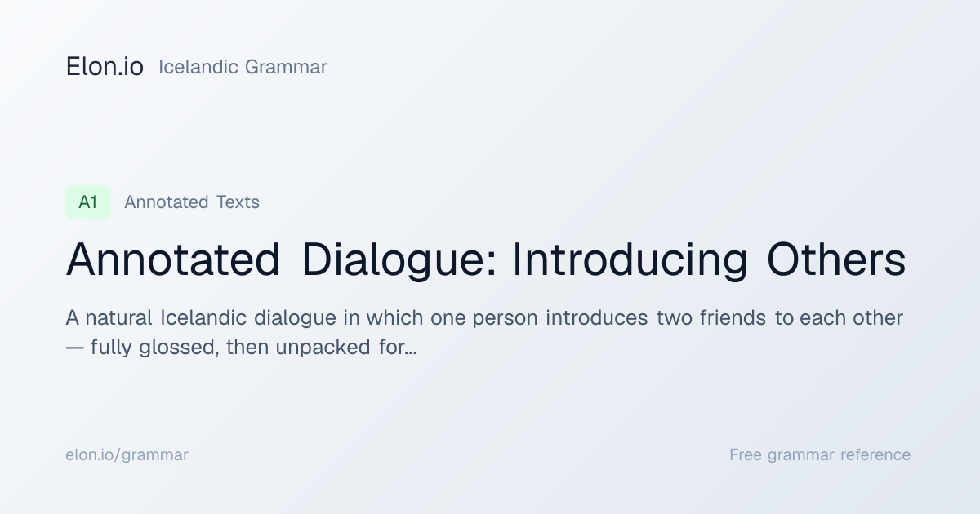Click the word 'Texts' beside the A1 badge
The height and width of the screenshot is (514, 980).
point(238,202)
